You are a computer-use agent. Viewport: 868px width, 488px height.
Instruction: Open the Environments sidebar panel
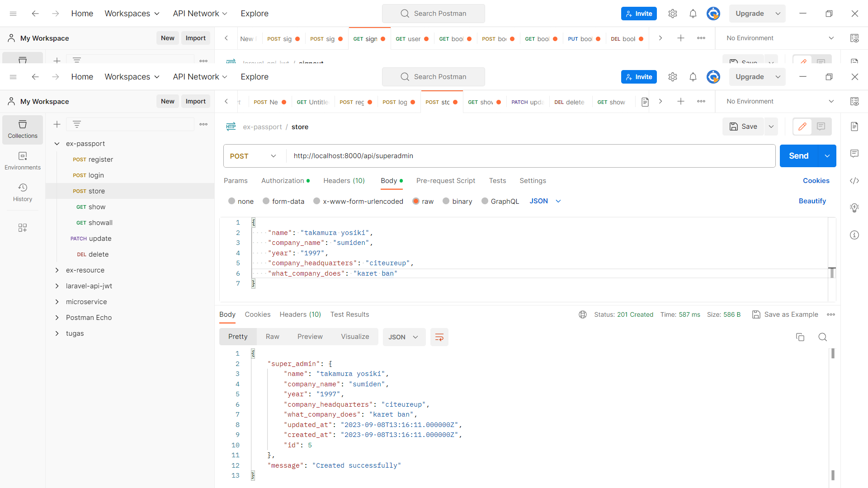pos(23,161)
